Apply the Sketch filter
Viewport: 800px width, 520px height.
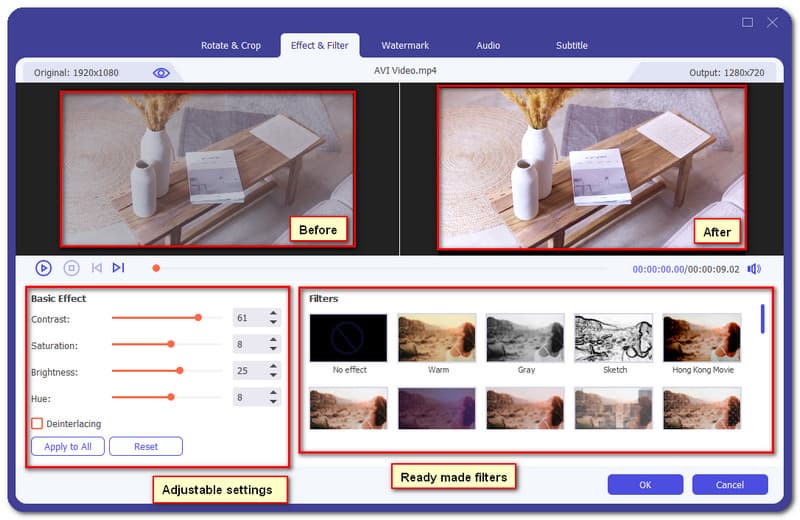614,338
